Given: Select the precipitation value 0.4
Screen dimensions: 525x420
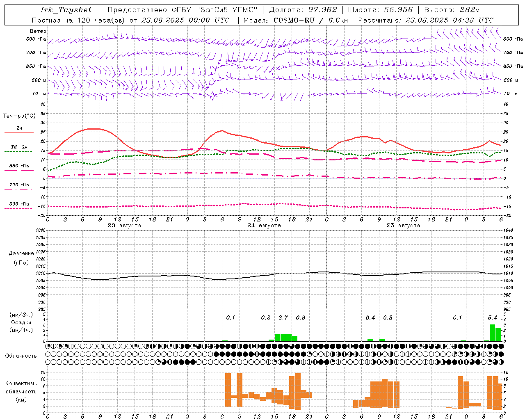Looking at the screenshot, I should click(x=370, y=318).
